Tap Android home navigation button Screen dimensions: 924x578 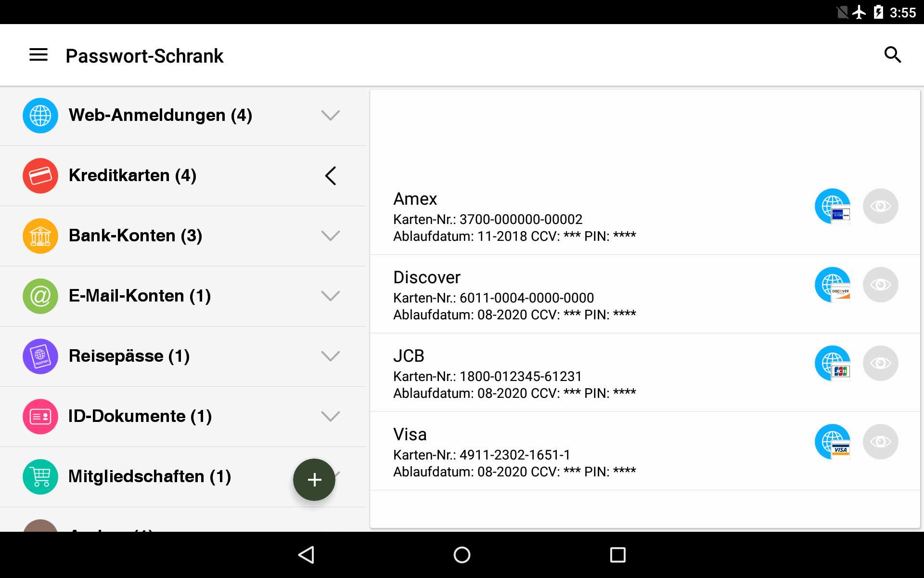(x=462, y=555)
